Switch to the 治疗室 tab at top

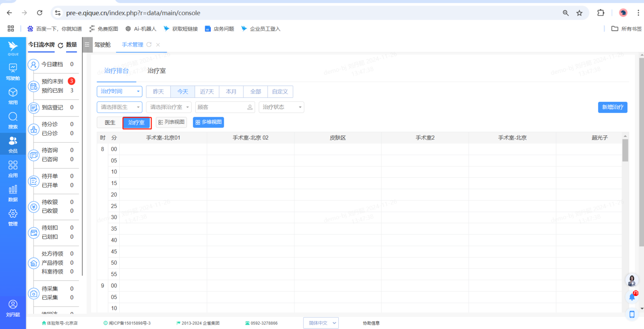point(157,71)
